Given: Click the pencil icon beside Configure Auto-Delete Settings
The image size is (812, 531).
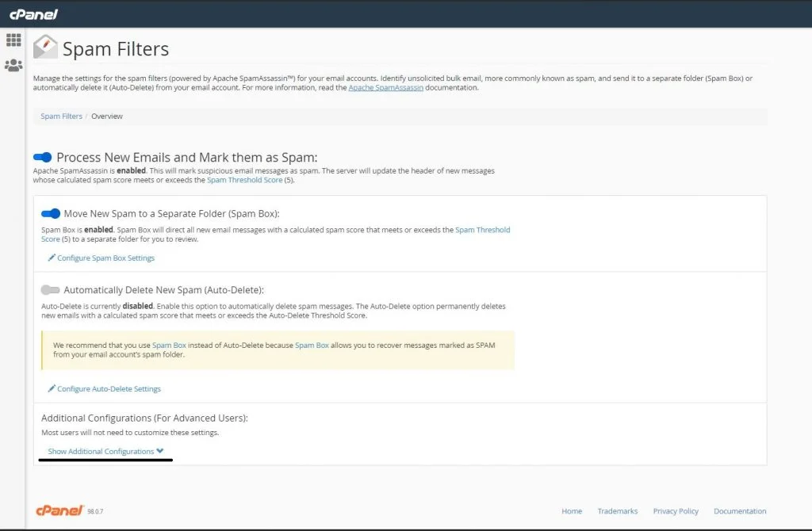Looking at the screenshot, I should (52, 388).
